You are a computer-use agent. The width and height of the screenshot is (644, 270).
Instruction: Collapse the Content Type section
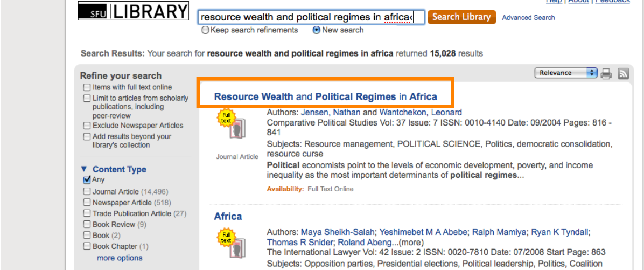coord(83,169)
